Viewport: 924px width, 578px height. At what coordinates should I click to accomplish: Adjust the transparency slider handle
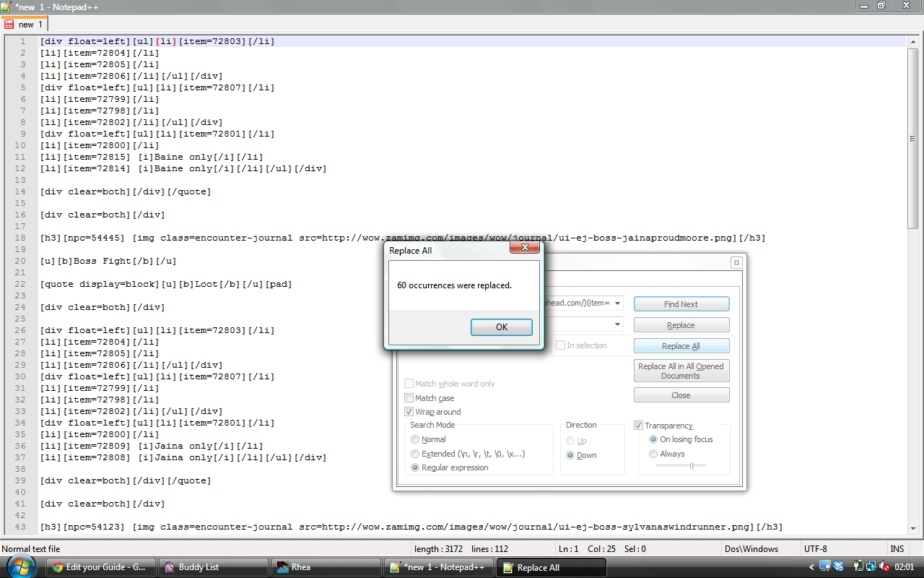point(692,466)
